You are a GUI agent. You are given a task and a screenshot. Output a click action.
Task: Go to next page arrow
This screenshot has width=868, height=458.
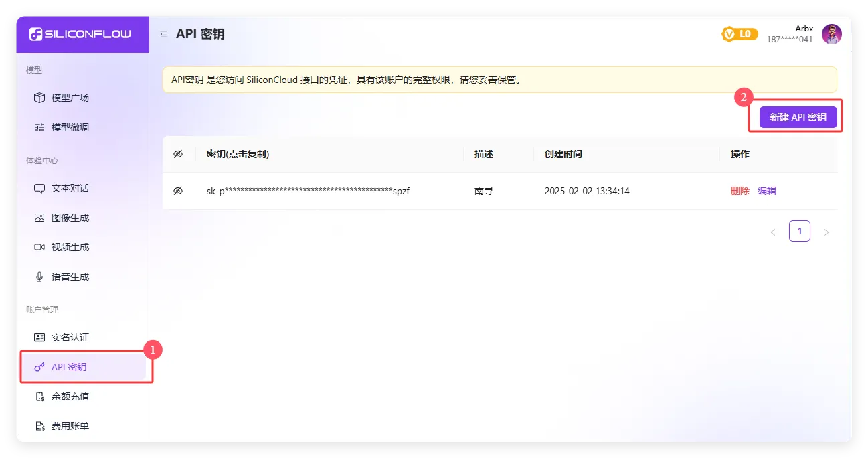(x=827, y=232)
